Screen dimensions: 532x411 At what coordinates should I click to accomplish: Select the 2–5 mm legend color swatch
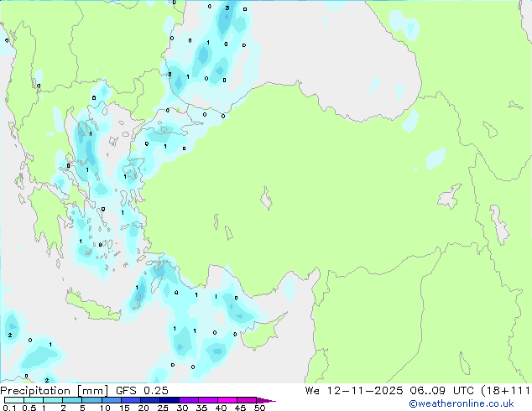[x=72, y=400]
